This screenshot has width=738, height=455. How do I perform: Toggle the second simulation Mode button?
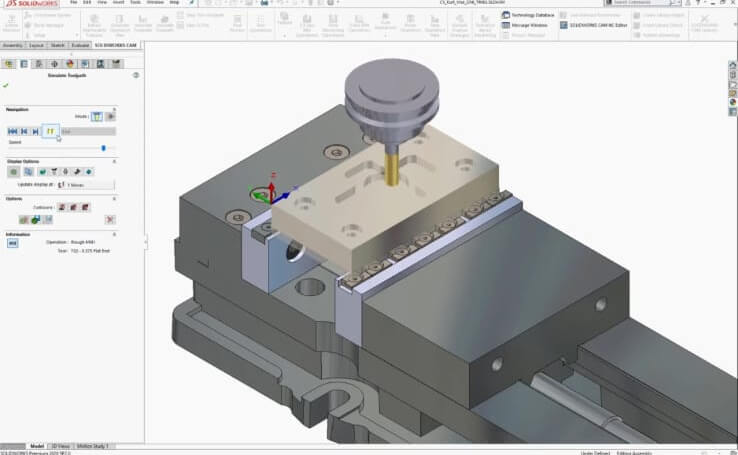(x=109, y=116)
